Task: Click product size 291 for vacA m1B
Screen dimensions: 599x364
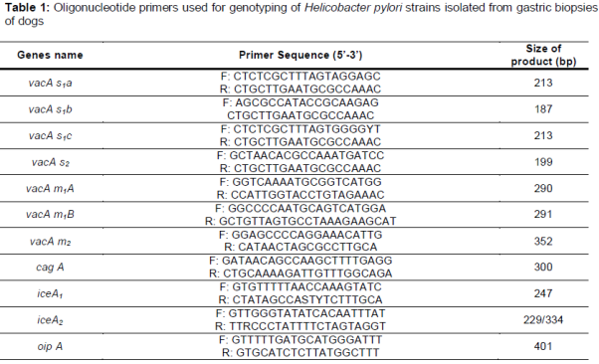Action: [x=543, y=214]
